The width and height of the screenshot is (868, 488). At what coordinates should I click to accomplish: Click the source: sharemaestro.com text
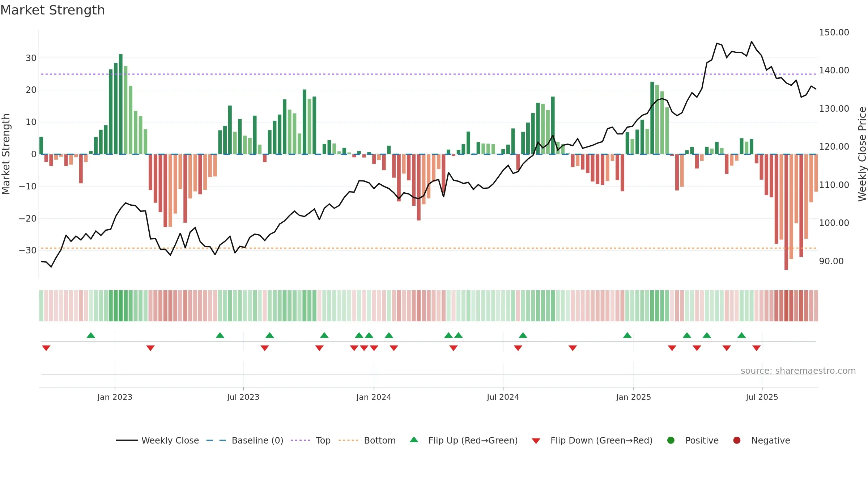tap(798, 371)
